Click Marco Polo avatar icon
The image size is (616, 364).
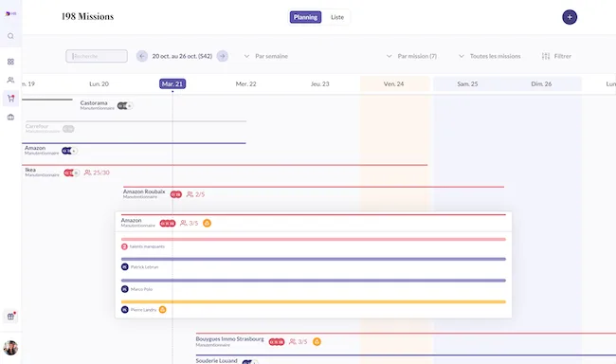coord(125,289)
